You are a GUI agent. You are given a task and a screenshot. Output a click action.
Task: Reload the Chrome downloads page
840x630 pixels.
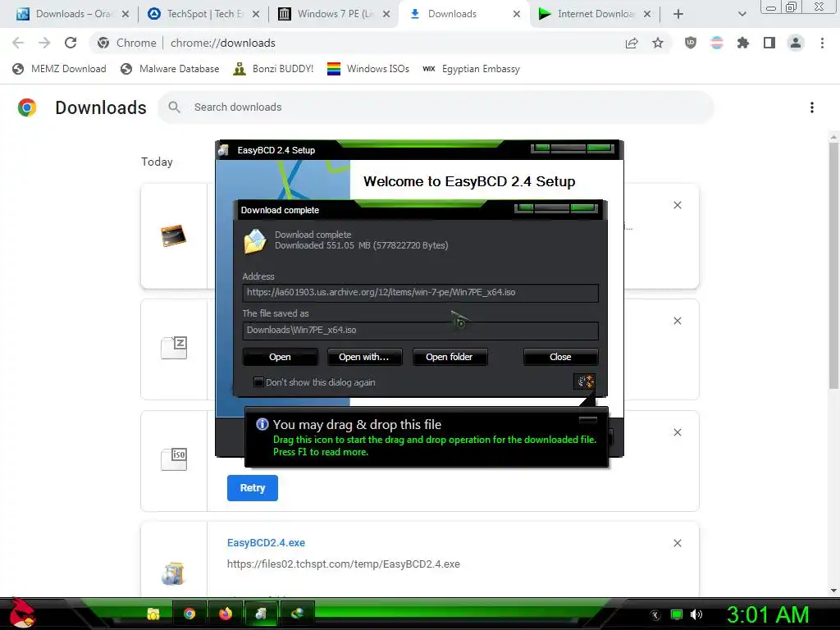[71, 43]
